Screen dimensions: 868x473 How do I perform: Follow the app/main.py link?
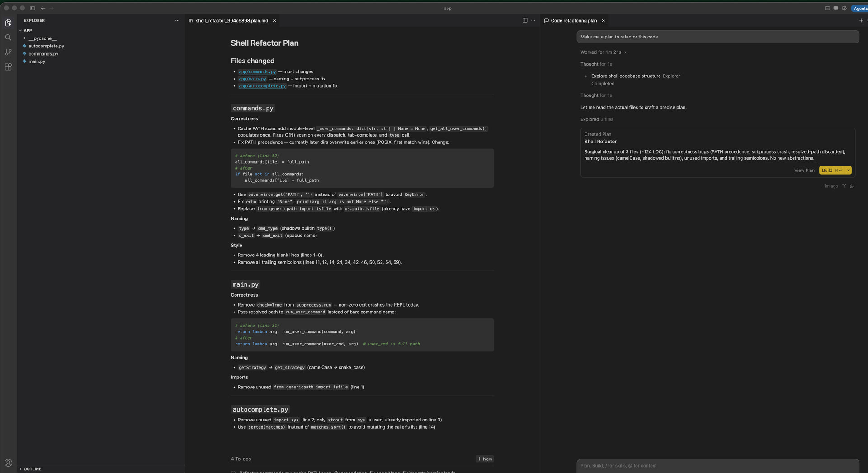click(252, 79)
